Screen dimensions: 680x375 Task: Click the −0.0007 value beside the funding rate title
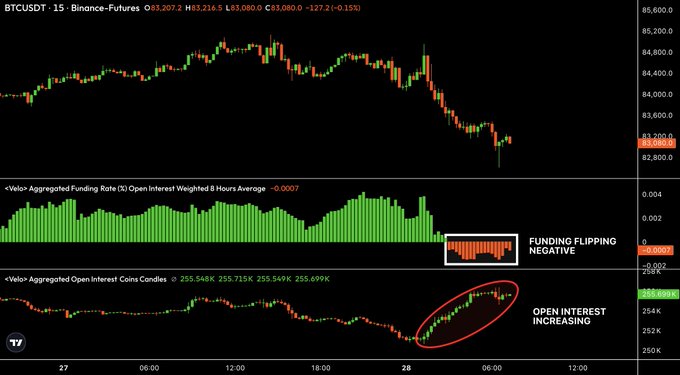[x=284, y=189]
